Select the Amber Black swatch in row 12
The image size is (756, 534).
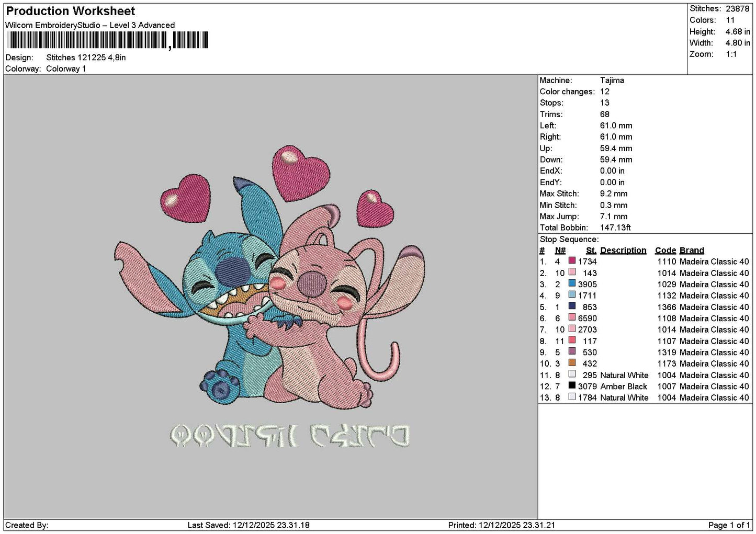[x=572, y=385]
